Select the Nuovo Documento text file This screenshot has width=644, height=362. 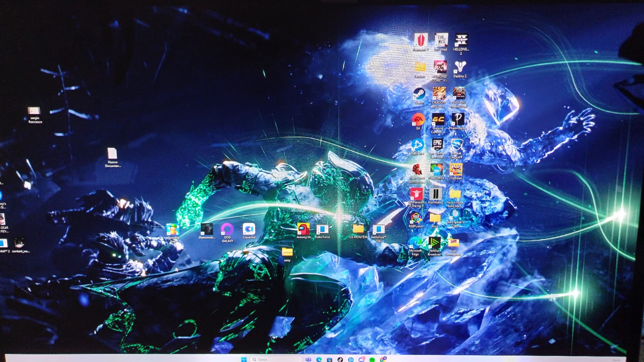coord(112,154)
